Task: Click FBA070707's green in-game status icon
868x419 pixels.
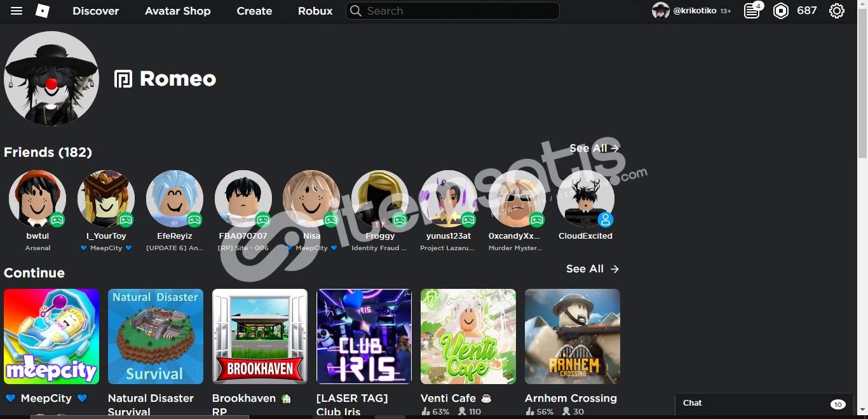Action: [263, 220]
